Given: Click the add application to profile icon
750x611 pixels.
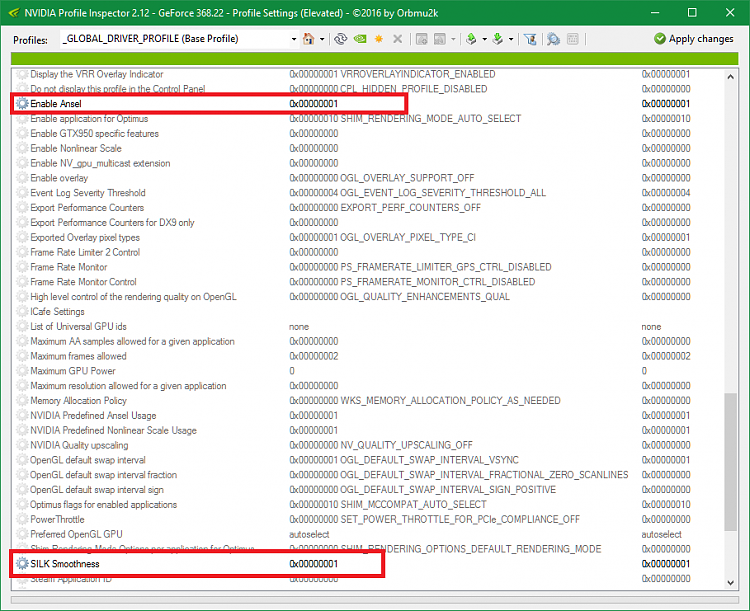Looking at the screenshot, I should [421, 39].
